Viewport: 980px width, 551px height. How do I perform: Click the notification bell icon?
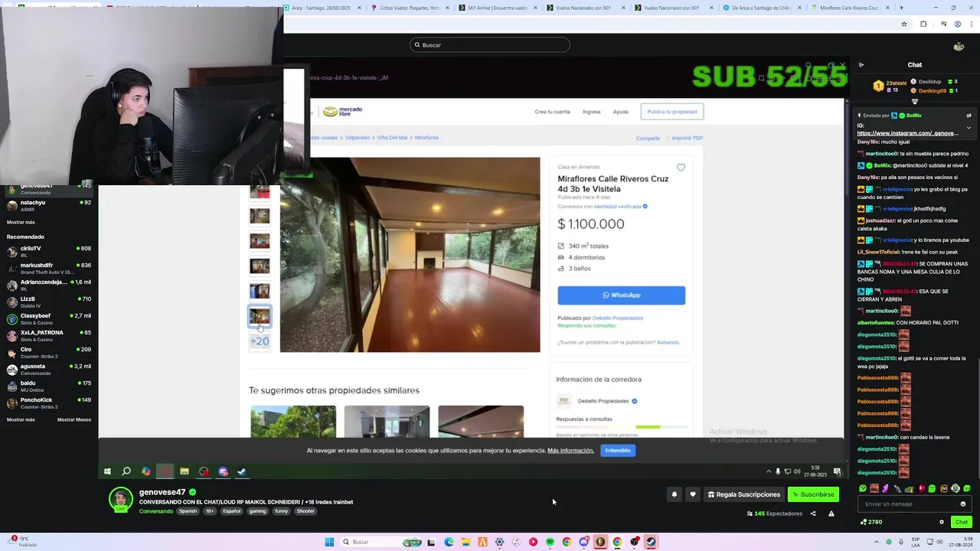[675, 494]
